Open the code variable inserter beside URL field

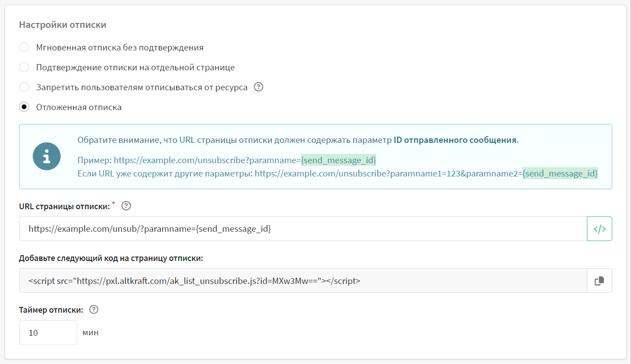(x=599, y=229)
